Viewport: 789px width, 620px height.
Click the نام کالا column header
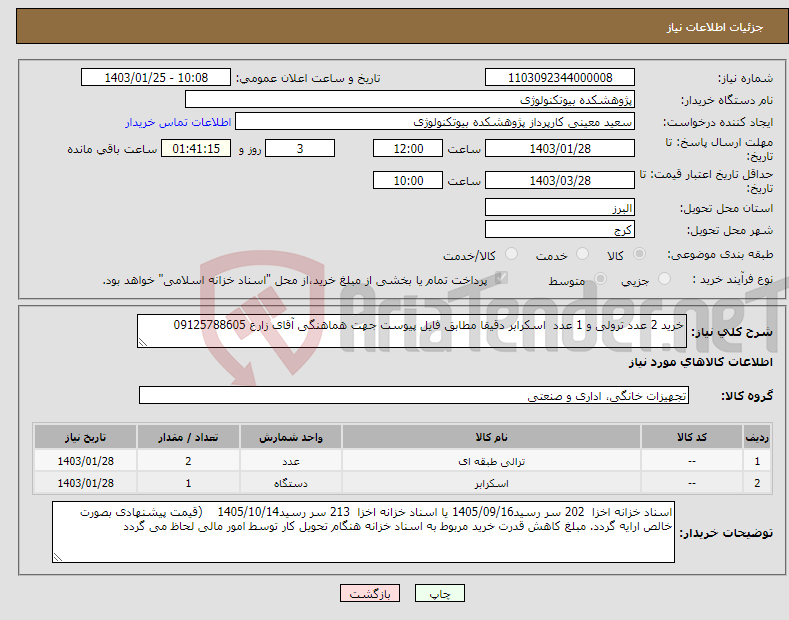pos(492,437)
